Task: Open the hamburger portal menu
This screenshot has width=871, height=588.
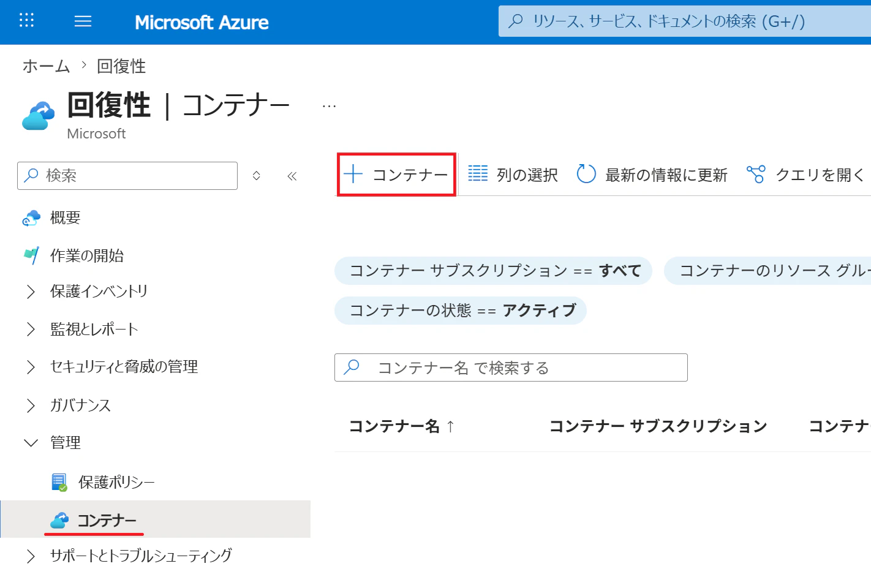Action: point(83,21)
